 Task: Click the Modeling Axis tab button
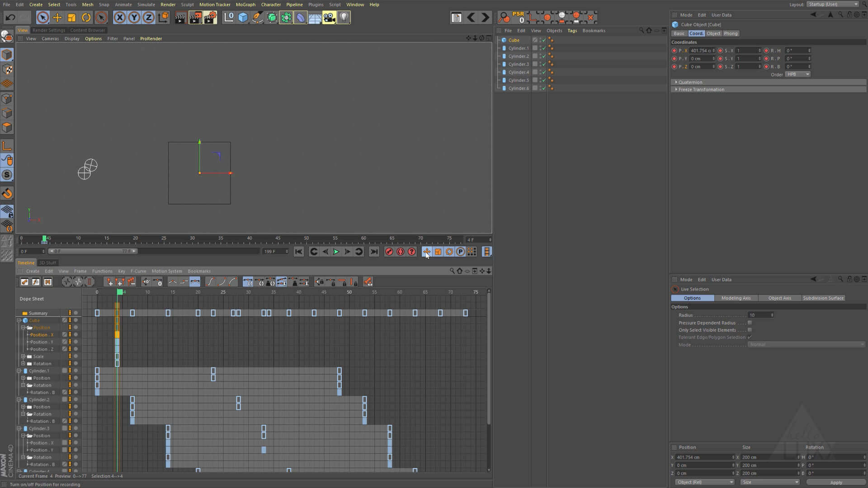coord(736,298)
